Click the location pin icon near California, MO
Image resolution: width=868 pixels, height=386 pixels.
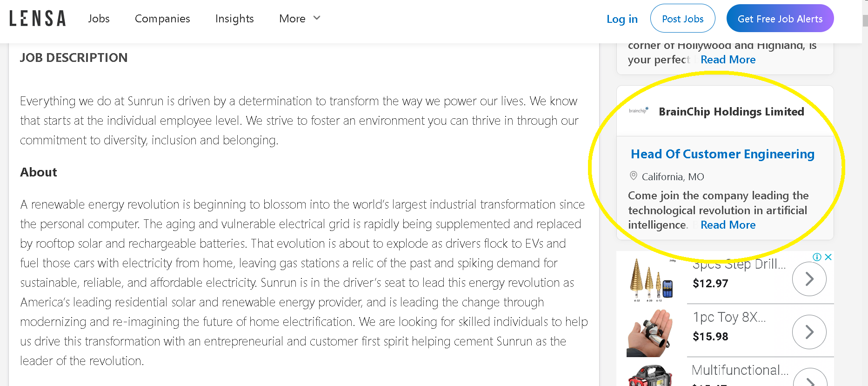[x=633, y=176]
